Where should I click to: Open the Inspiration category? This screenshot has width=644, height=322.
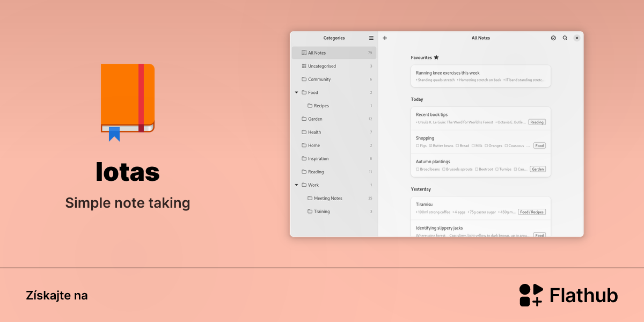point(334,159)
